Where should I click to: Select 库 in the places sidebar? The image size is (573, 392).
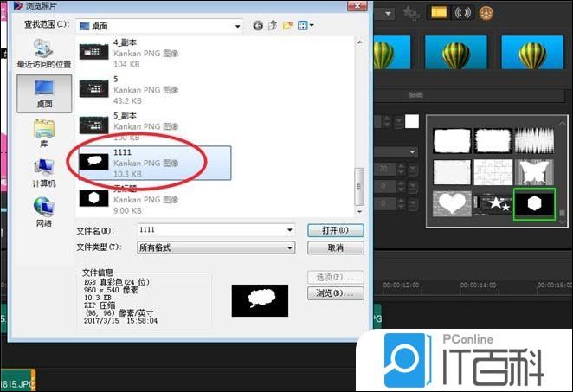pos(44,134)
